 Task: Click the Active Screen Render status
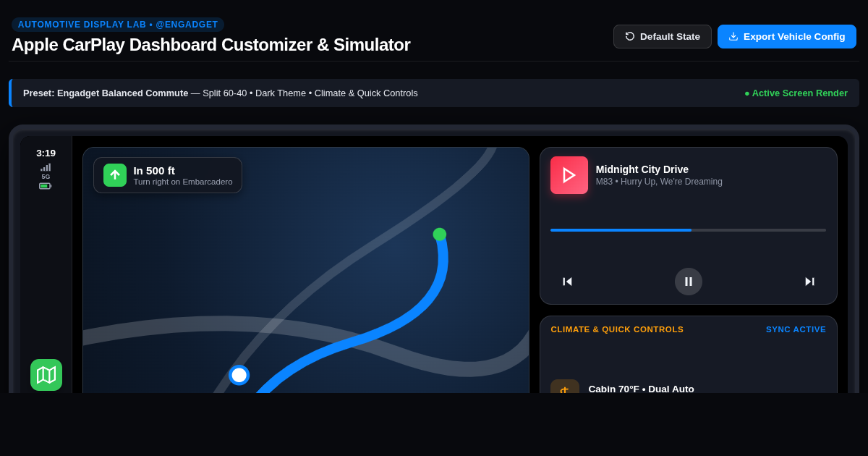(x=796, y=93)
